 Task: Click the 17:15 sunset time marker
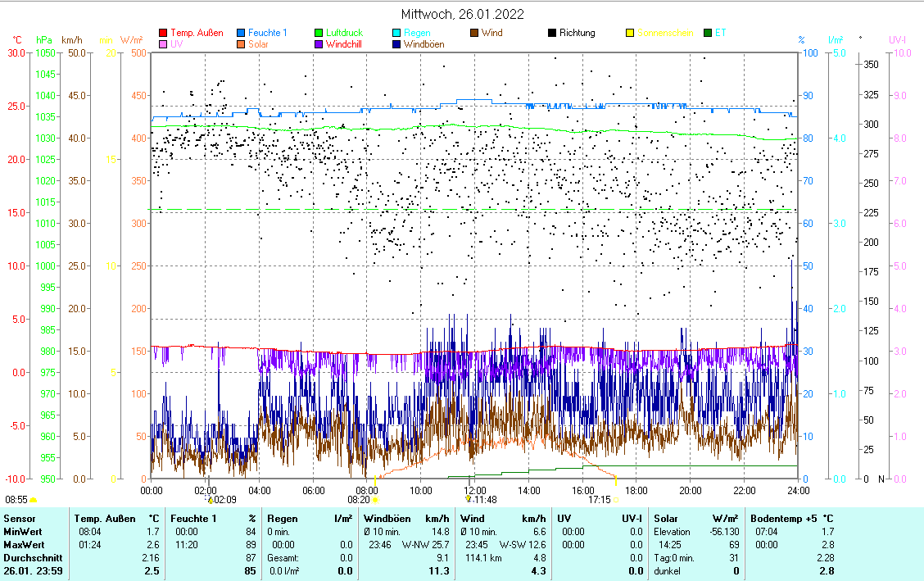point(600,499)
